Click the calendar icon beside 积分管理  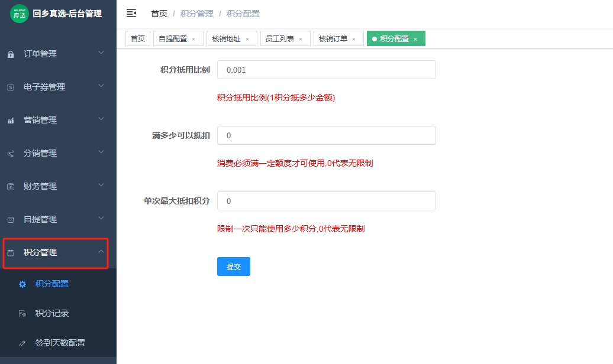[x=10, y=252]
